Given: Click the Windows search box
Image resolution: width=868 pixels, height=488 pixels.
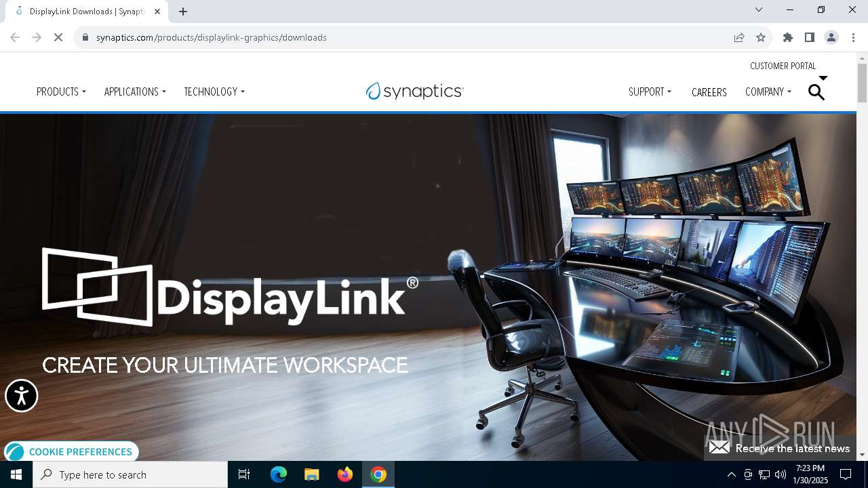Looking at the screenshot, I should [130, 474].
